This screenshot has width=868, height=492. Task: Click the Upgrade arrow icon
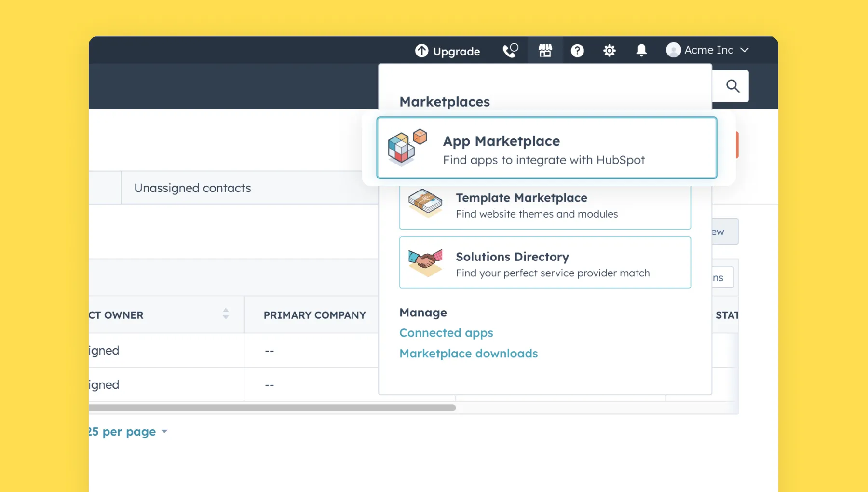421,51
